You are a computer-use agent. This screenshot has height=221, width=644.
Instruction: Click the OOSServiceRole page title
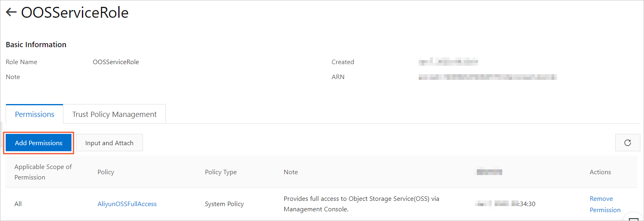tap(75, 13)
